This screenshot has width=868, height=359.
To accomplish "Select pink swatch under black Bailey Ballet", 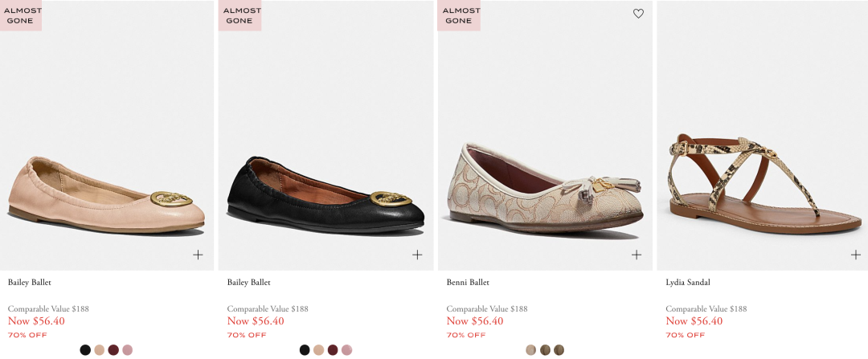I will [x=346, y=350].
